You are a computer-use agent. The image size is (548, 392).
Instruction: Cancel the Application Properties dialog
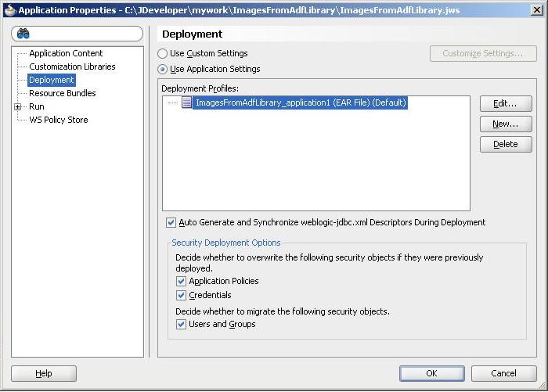pos(503,373)
